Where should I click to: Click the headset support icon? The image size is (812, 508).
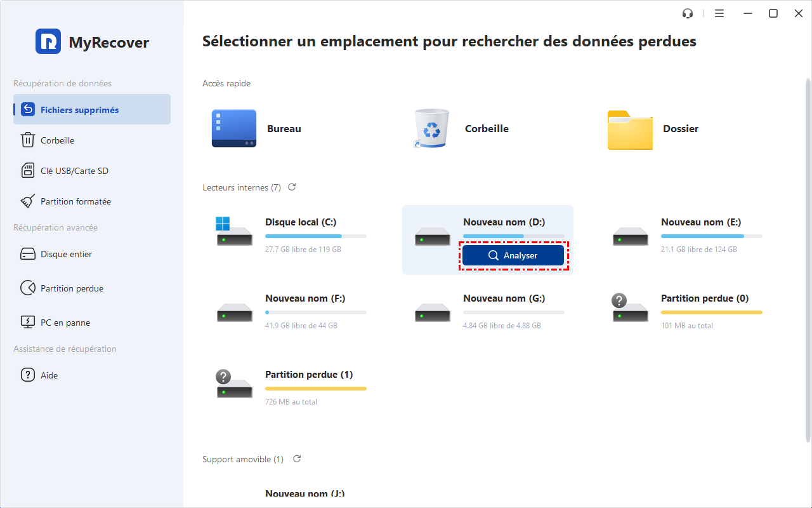coord(687,13)
